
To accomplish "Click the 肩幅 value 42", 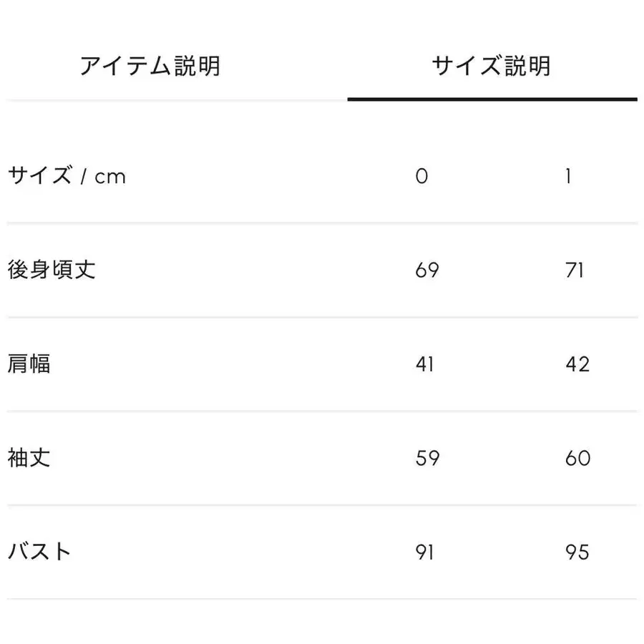I will 575,364.
